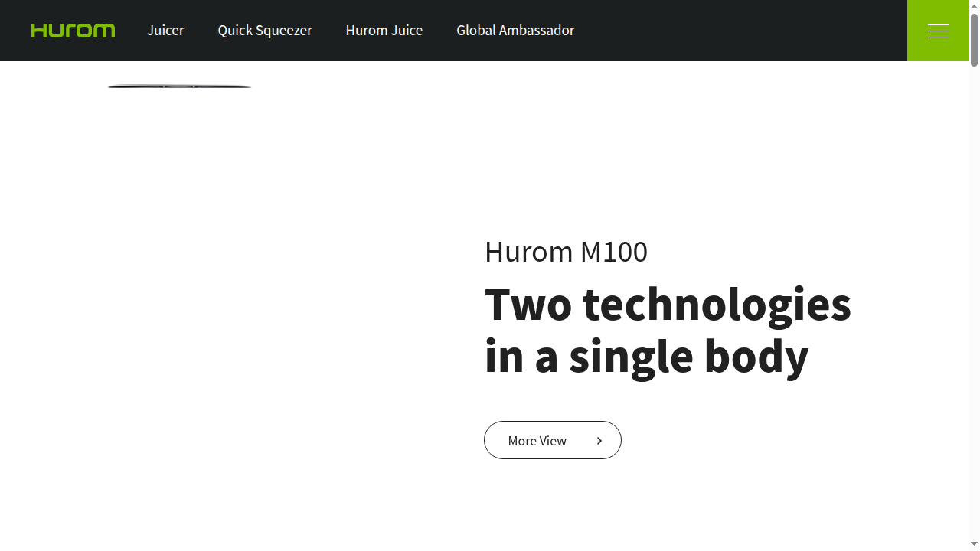Open the Juicer menu item

coord(165,31)
